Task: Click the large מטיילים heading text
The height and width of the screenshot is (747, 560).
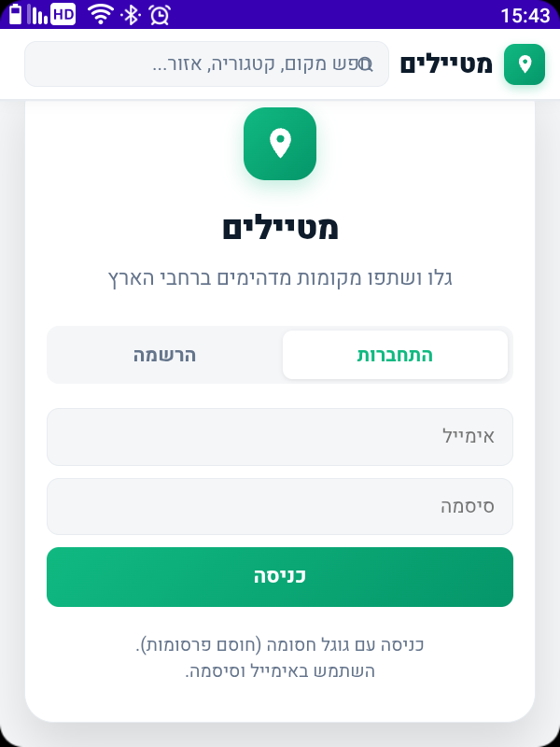Action: (x=280, y=228)
